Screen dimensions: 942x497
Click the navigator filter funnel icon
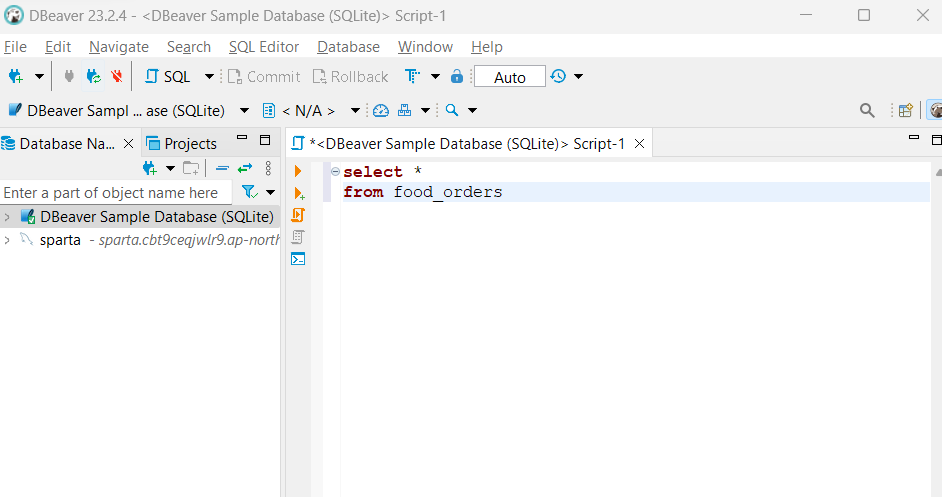coord(249,192)
